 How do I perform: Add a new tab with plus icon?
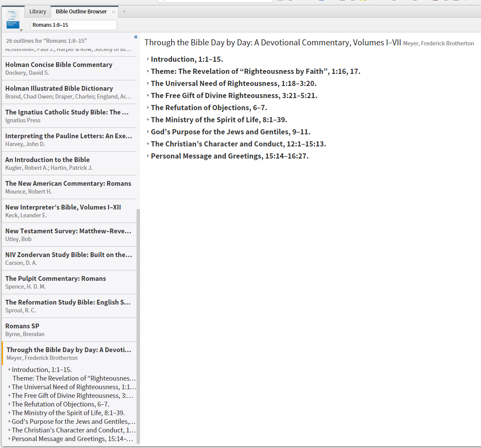click(x=124, y=12)
